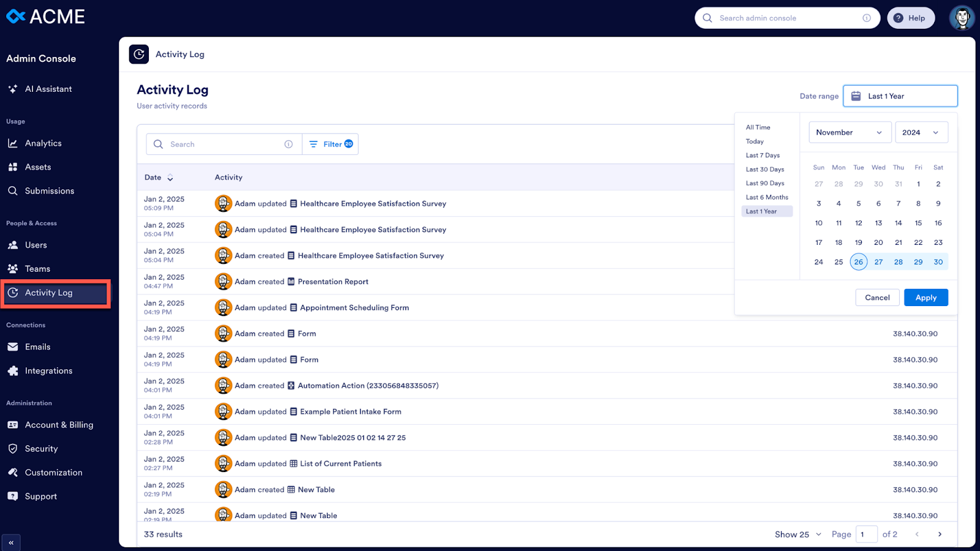Open the user profile avatar
The image size is (980, 551).
pyautogui.click(x=962, y=18)
